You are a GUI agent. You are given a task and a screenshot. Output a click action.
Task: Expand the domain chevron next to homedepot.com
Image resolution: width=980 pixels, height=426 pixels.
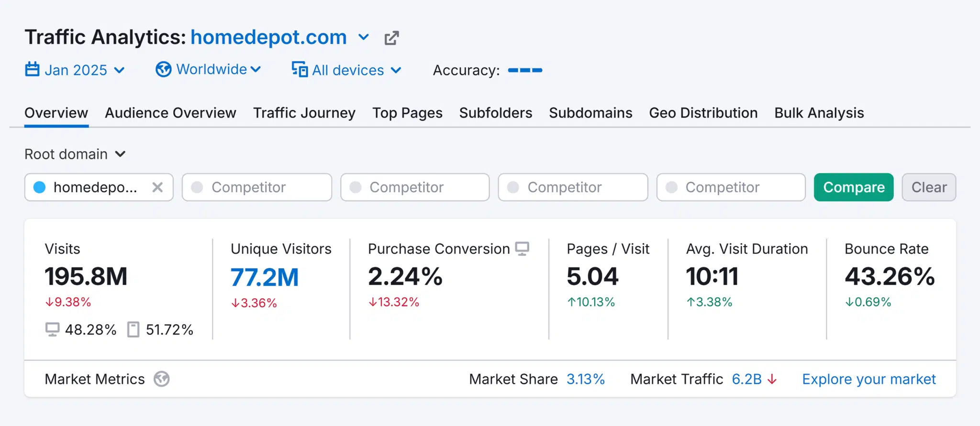pos(364,37)
